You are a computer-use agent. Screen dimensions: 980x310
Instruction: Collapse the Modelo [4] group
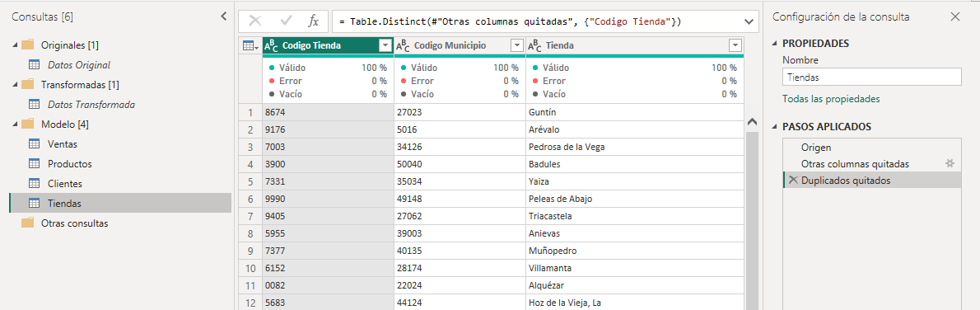[14, 124]
